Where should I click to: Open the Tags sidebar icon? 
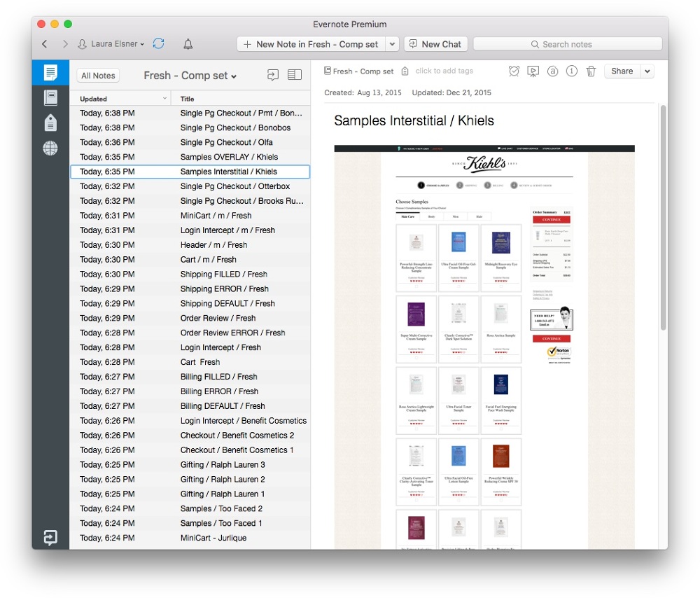pyautogui.click(x=50, y=123)
